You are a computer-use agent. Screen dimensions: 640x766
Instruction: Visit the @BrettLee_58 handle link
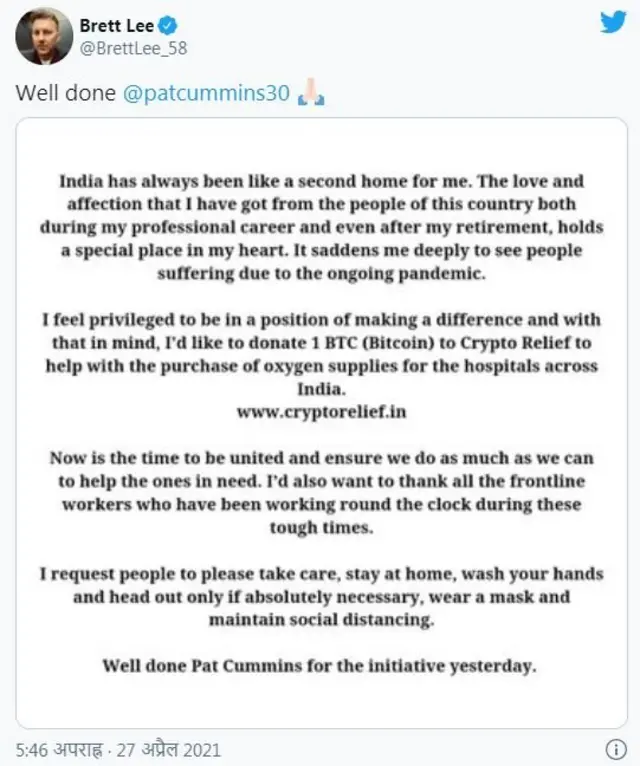[x=133, y=48]
